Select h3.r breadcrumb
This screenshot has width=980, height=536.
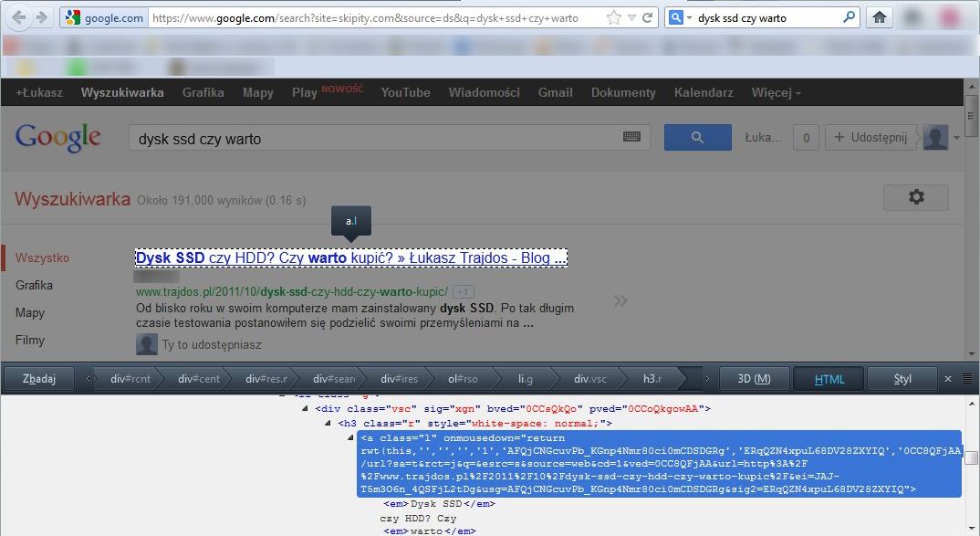(652, 378)
